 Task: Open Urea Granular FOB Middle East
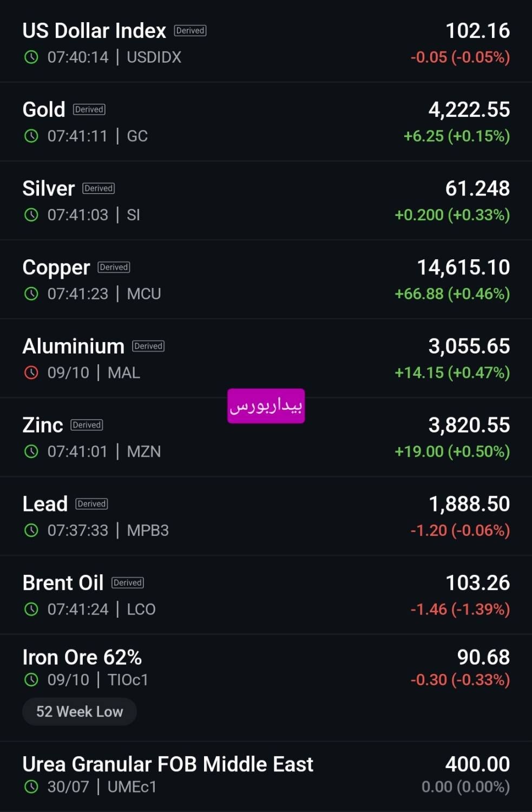point(266,775)
